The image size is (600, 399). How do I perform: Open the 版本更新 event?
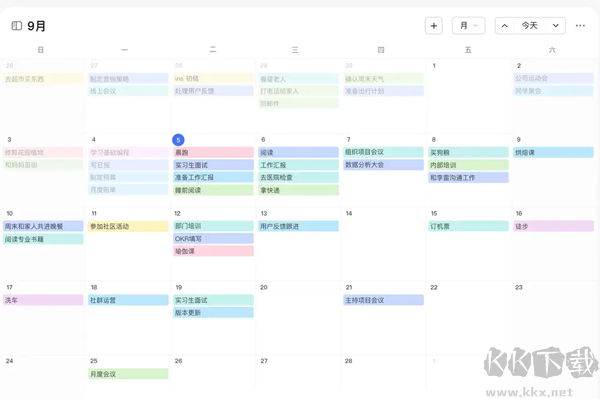tap(213, 313)
